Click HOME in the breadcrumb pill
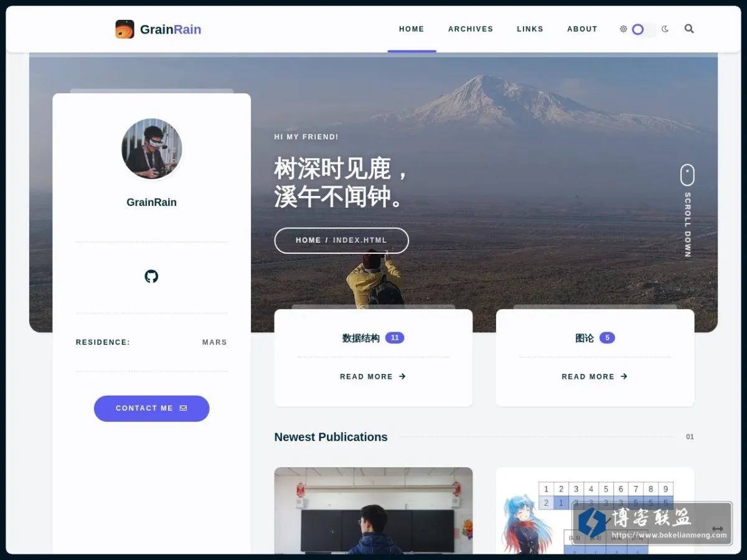 coord(308,240)
